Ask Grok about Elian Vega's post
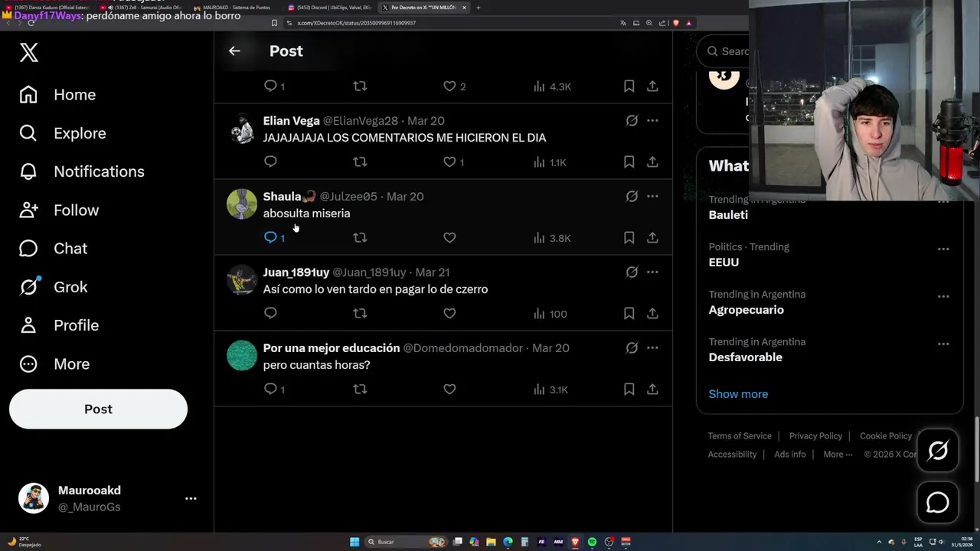Screen dimensions: 980x551 pos(632,120)
